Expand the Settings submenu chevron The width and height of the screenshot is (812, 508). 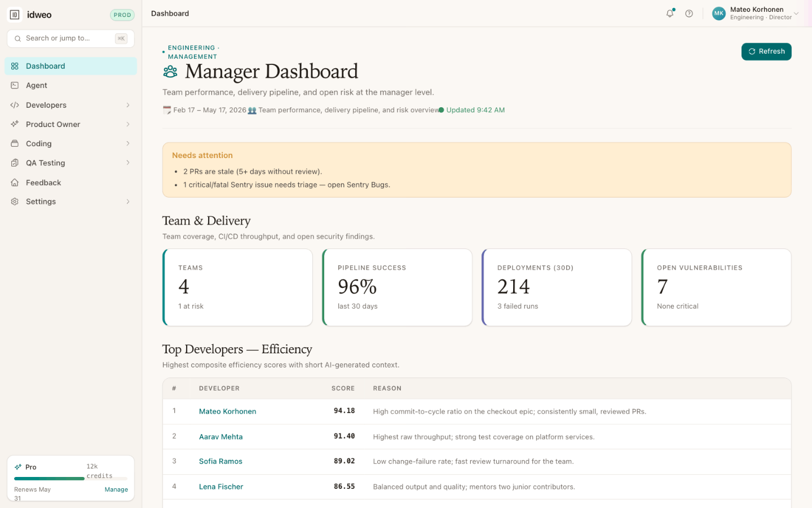[x=128, y=202]
